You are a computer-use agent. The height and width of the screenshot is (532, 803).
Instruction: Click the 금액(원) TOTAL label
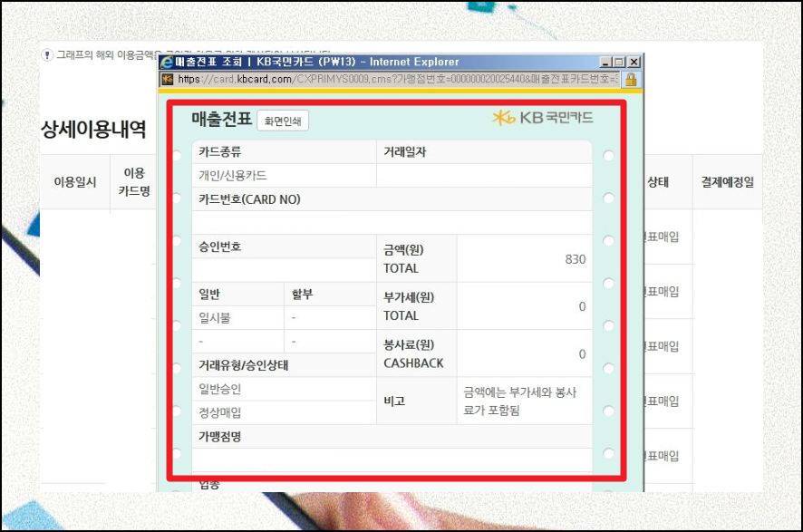pyautogui.click(x=403, y=259)
